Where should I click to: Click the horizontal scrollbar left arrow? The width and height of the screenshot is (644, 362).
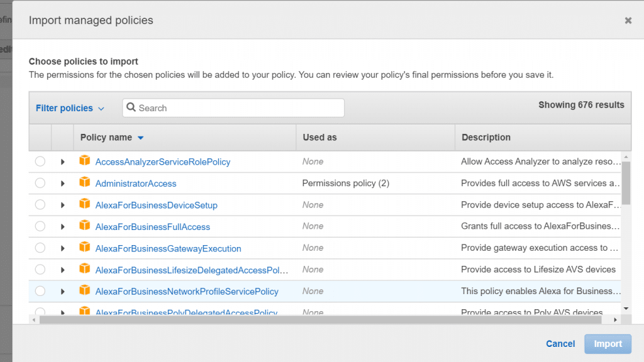[x=34, y=320]
